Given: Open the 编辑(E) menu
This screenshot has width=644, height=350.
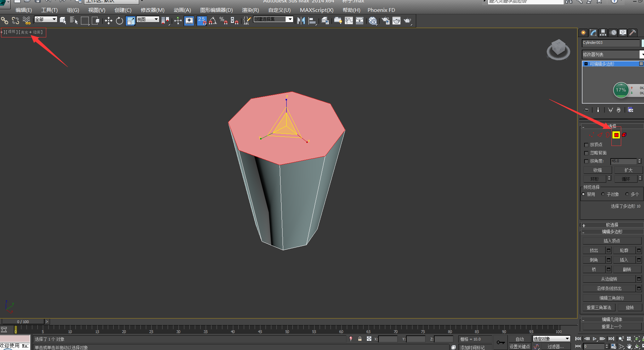Looking at the screenshot, I should 23,10.
